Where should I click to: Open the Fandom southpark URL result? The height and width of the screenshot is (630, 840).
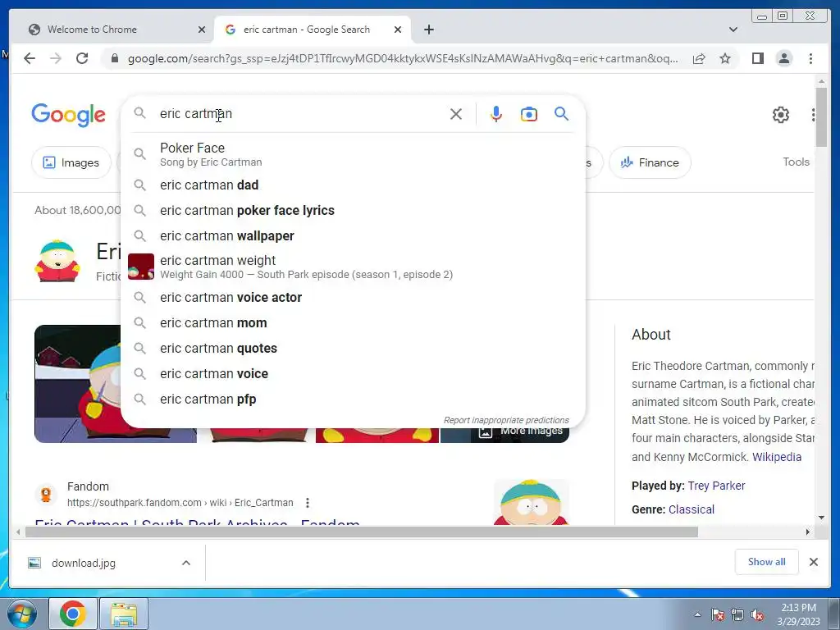tap(180, 503)
